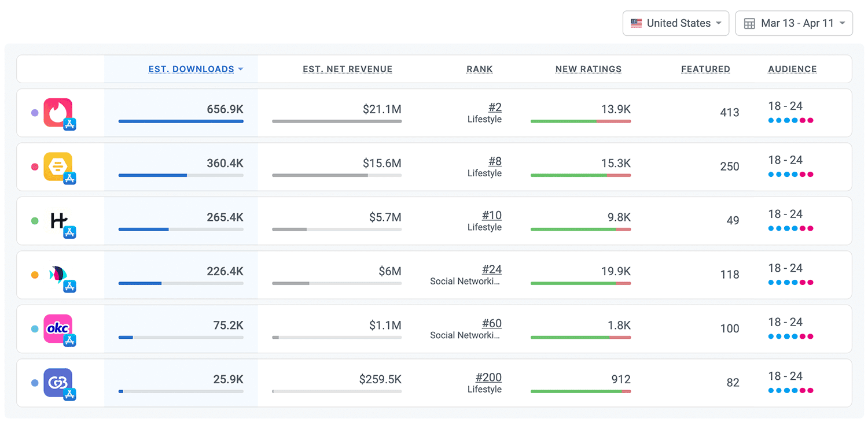Screen dimensions: 868x422
Task: Click the 1.8K new ratings value
Action: tap(619, 325)
